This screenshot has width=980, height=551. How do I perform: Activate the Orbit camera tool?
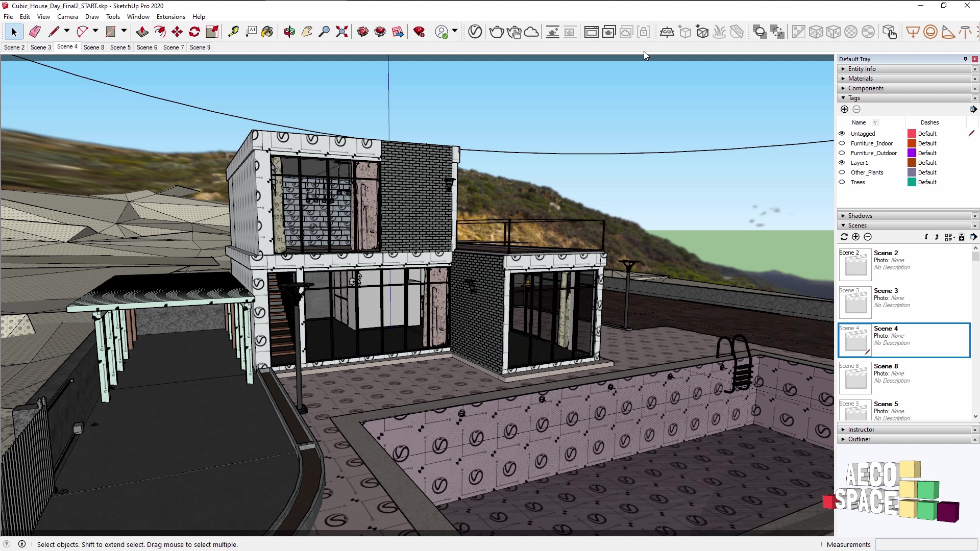pos(289,32)
